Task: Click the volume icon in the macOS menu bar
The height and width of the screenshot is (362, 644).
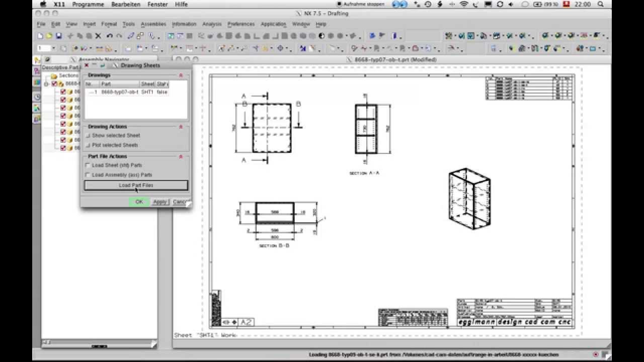Action: click(512, 4)
